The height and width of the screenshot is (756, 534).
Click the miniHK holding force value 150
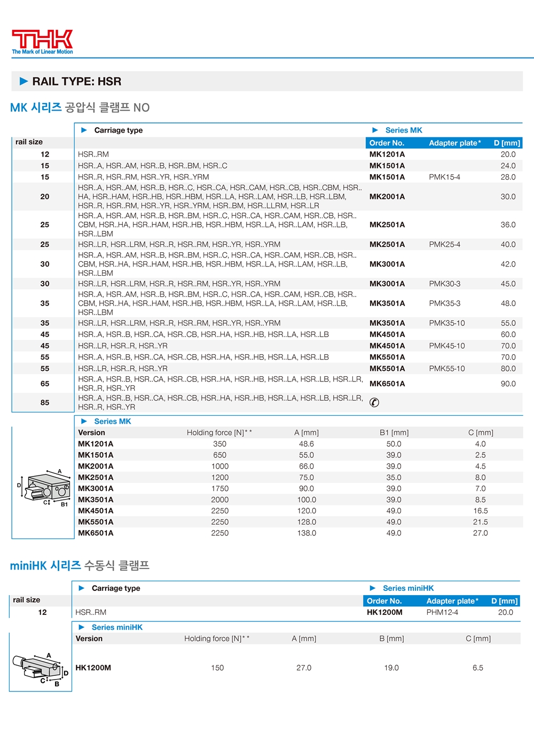[217, 668]
